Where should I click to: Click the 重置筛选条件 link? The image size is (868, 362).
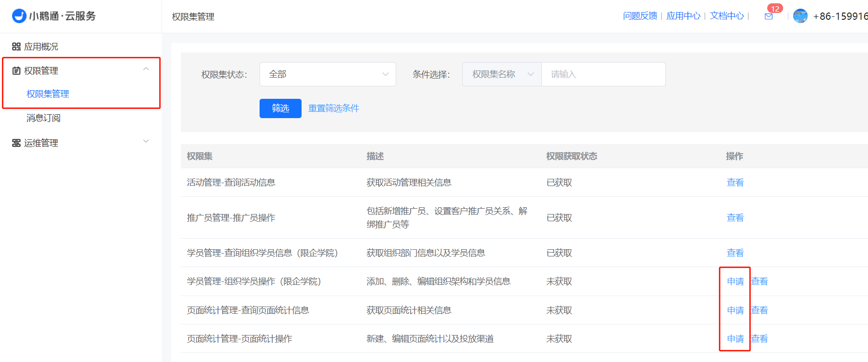[x=333, y=108]
